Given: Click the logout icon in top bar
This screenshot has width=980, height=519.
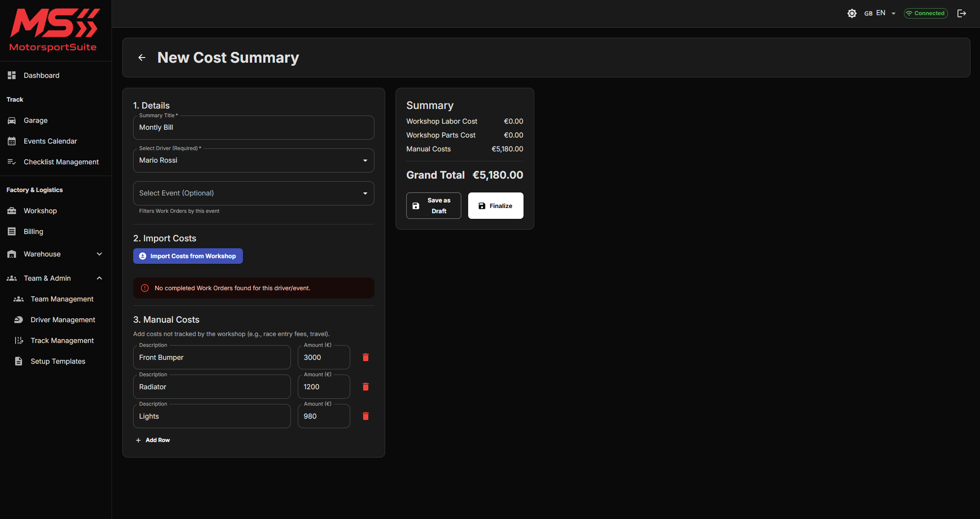Looking at the screenshot, I should pos(961,13).
